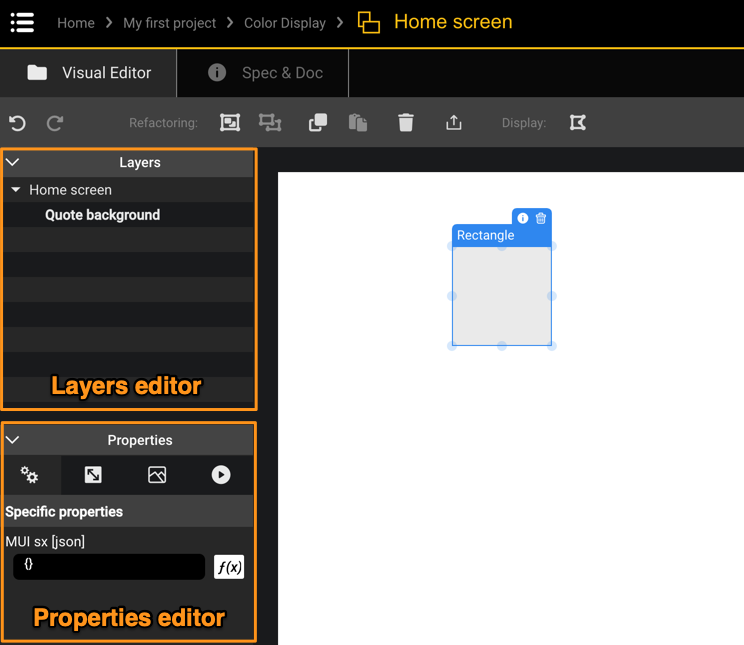
Task: Click the duplicate copy icon
Action: pyautogui.click(x=318, y=122)
